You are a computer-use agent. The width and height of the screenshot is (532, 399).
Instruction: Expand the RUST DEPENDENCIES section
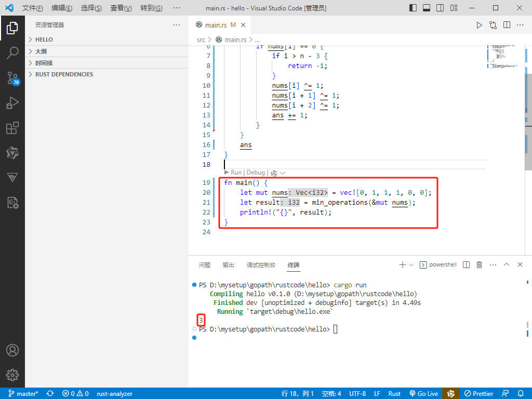107,74
